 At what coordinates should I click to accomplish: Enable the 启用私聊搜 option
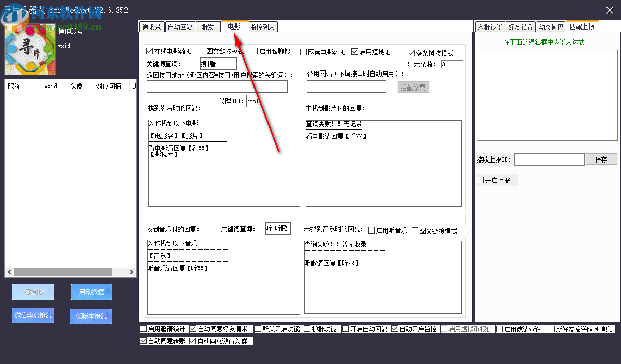tap(253, 51)
